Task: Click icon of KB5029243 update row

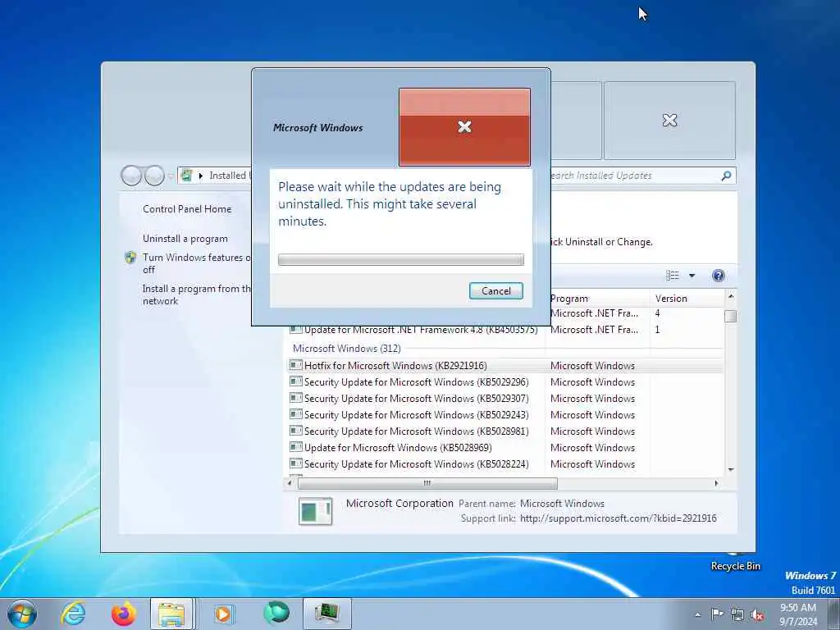Action: (295, 414)
